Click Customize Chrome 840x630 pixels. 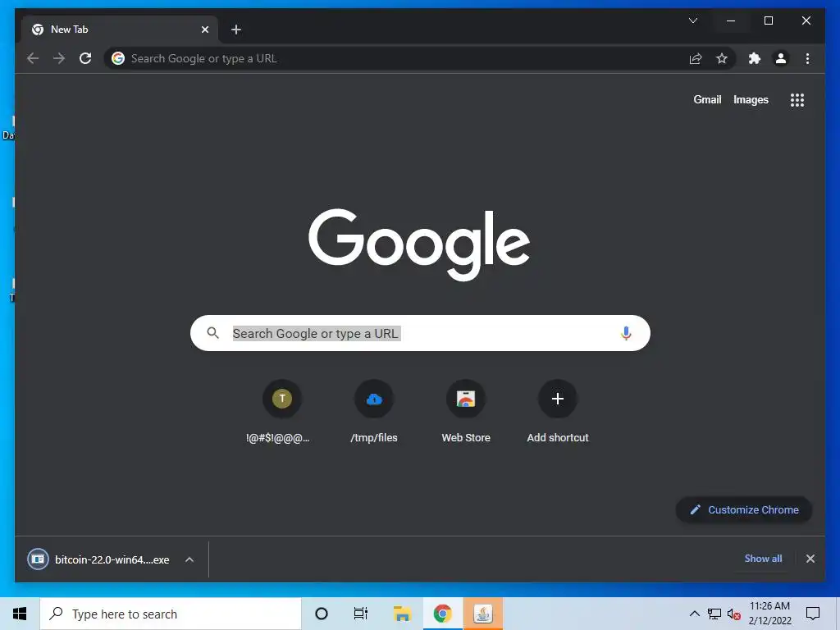[744, 510]
